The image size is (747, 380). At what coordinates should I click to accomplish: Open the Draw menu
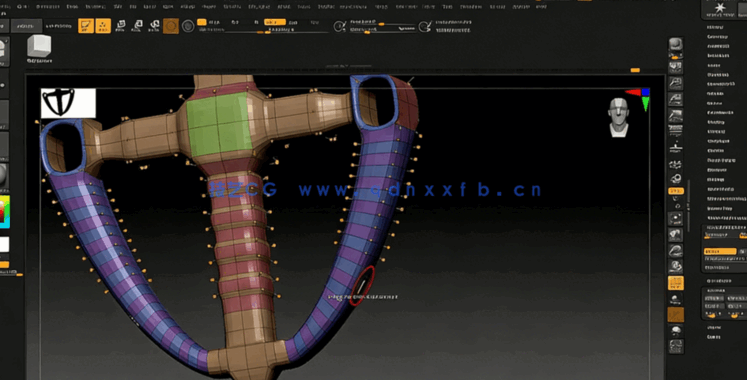(72, 7)
